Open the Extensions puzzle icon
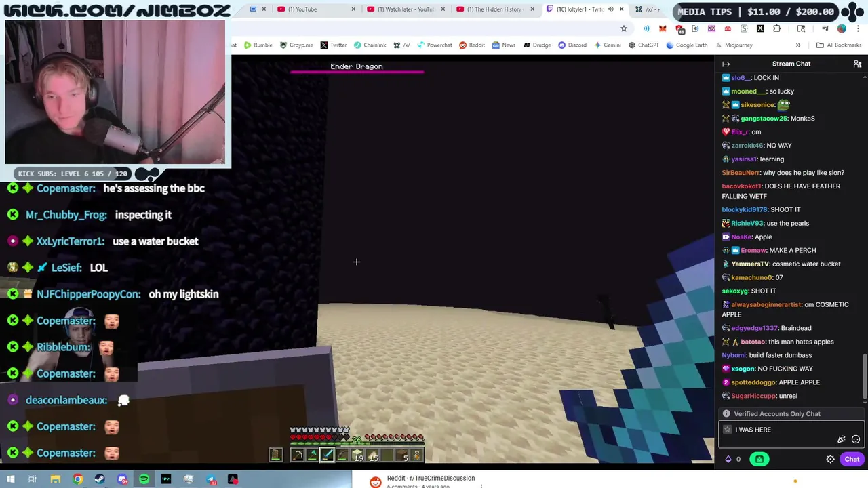 pyautogui.click(x=776, y=28)
